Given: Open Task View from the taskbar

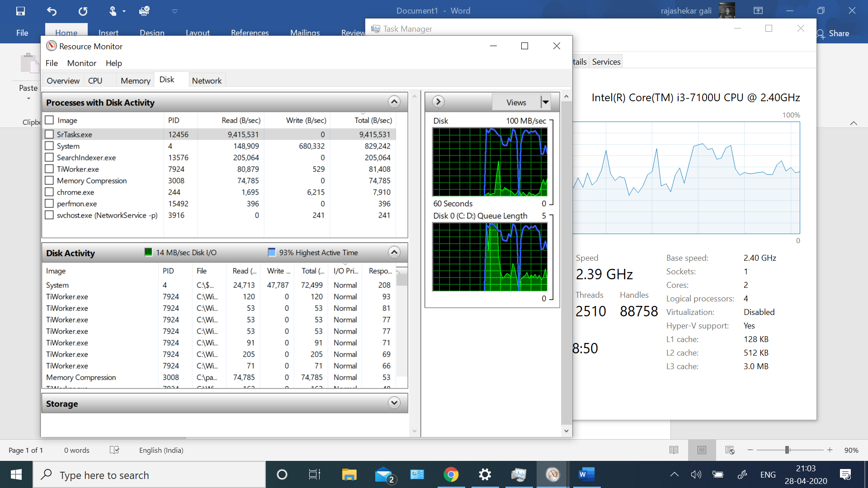Looking at the screenshot, I should pos(315,474).
